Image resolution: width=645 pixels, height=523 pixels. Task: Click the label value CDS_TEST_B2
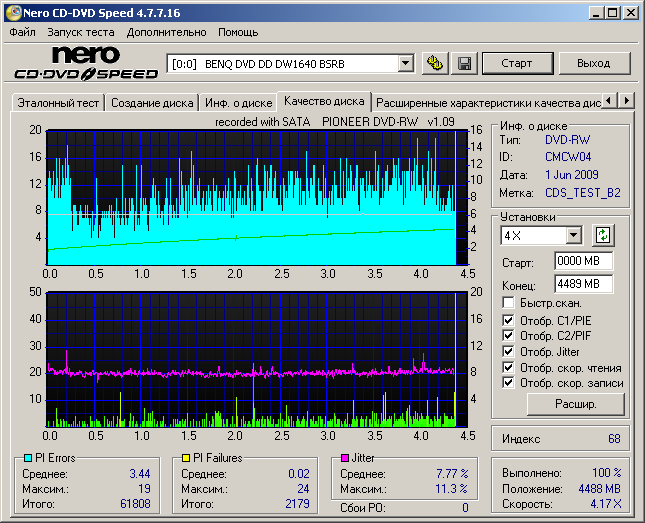point(582,193)
